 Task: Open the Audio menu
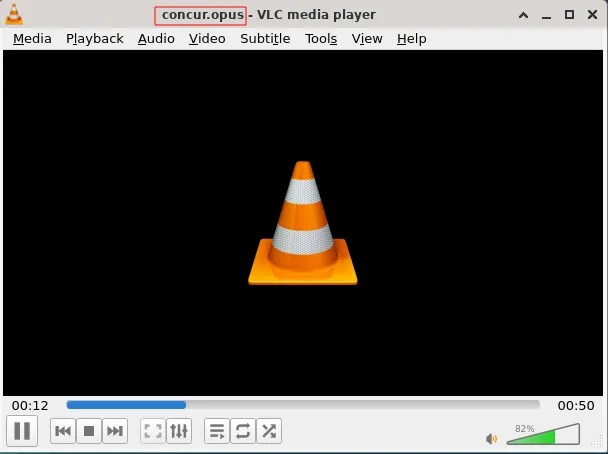pos(156,39)
